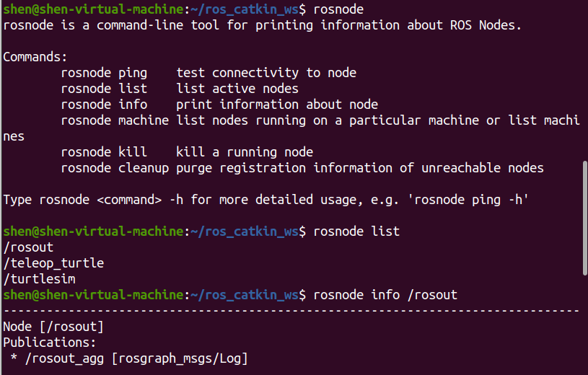Image resolution: width=588 pixels, height=375 pixels.
Task: Click the 'rosnode list' entry under Commands
Action: (x=104, y=88)
